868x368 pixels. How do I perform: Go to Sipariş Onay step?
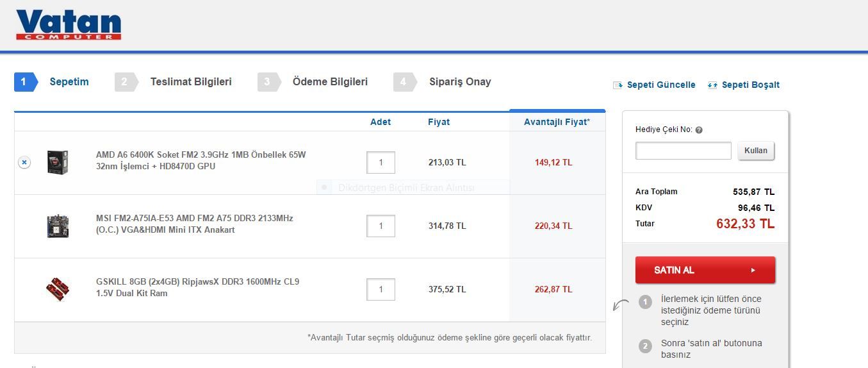point(459,82)
